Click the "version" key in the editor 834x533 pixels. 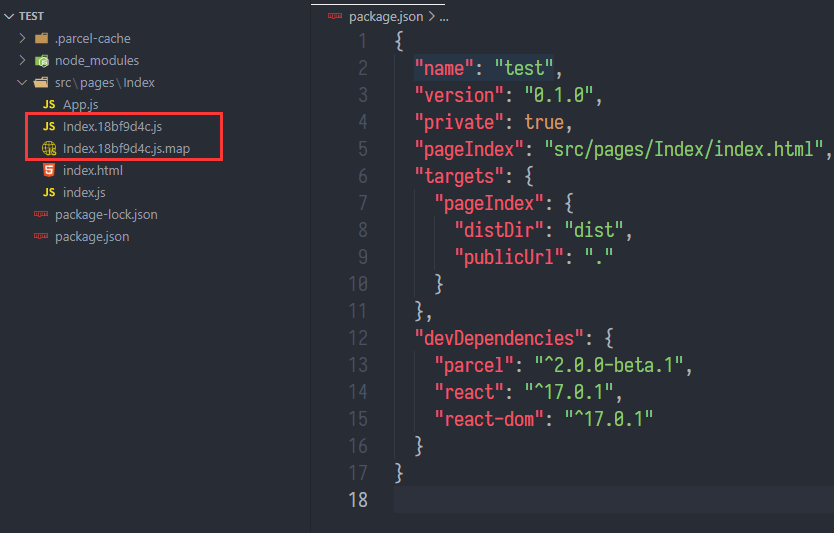(458, 95)
